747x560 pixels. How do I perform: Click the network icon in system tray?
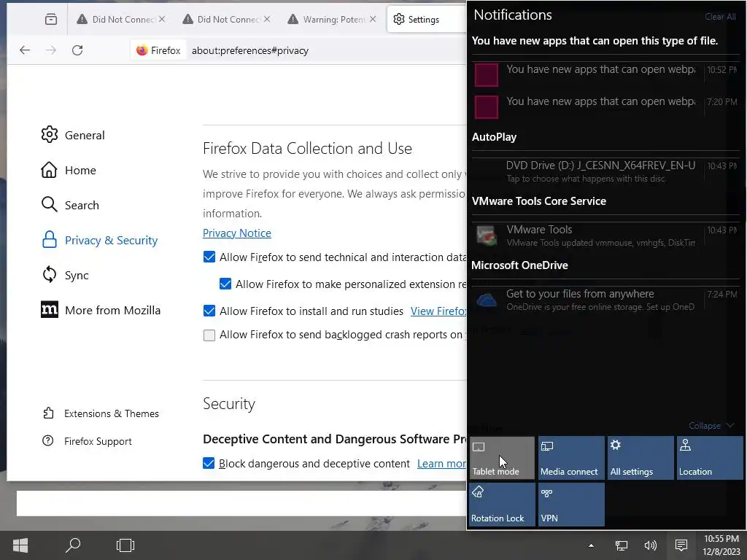tap(622, 545)
